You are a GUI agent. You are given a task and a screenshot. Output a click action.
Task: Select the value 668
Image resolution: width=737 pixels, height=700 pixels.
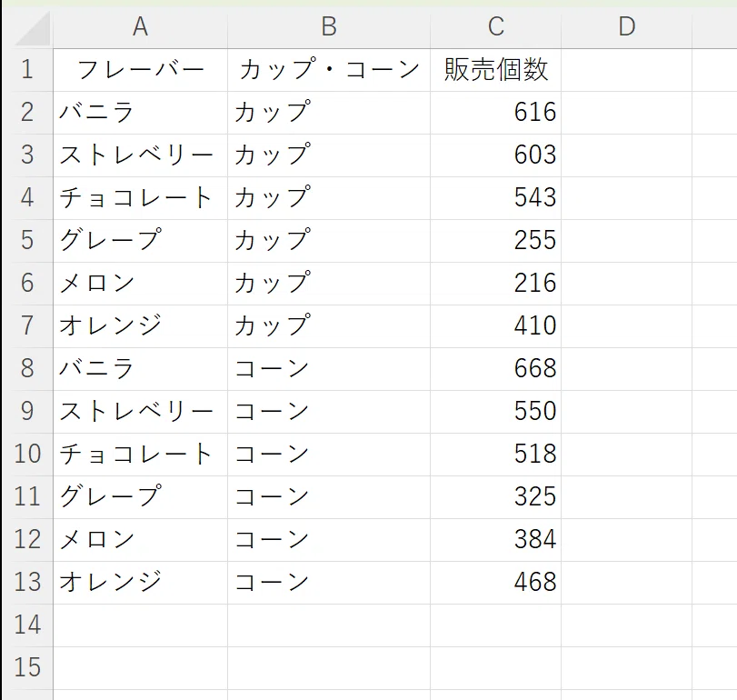coord(496,369)
